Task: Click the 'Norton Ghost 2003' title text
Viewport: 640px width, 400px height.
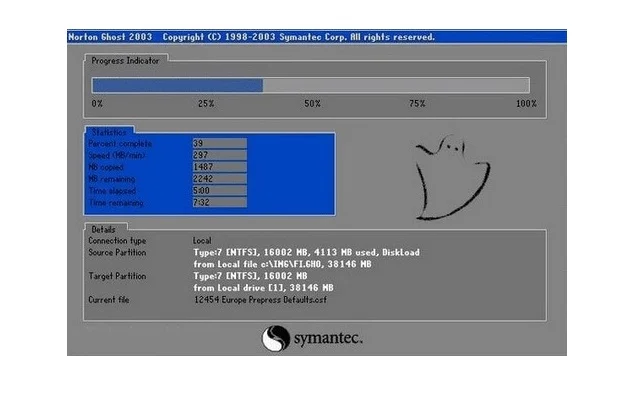Action: tap(110, 37)
